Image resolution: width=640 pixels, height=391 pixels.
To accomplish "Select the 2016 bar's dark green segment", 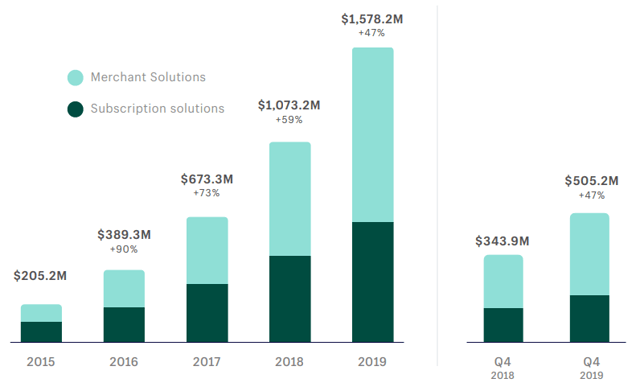I will click(x=124, y=324).
